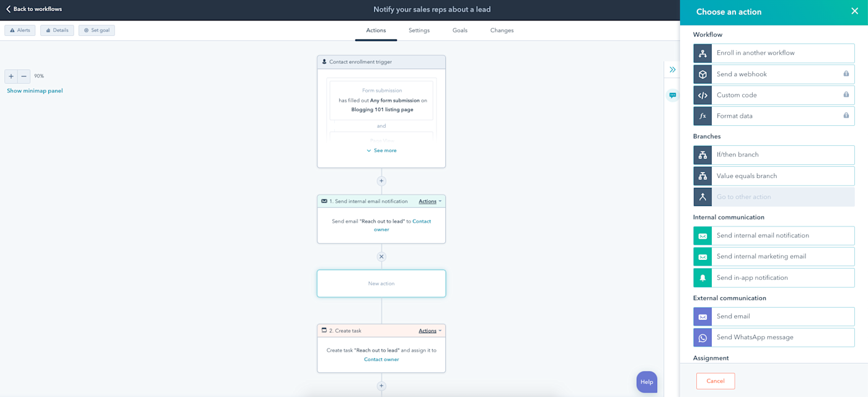Click the lock icon on Format data

click(x=846, y=115)
